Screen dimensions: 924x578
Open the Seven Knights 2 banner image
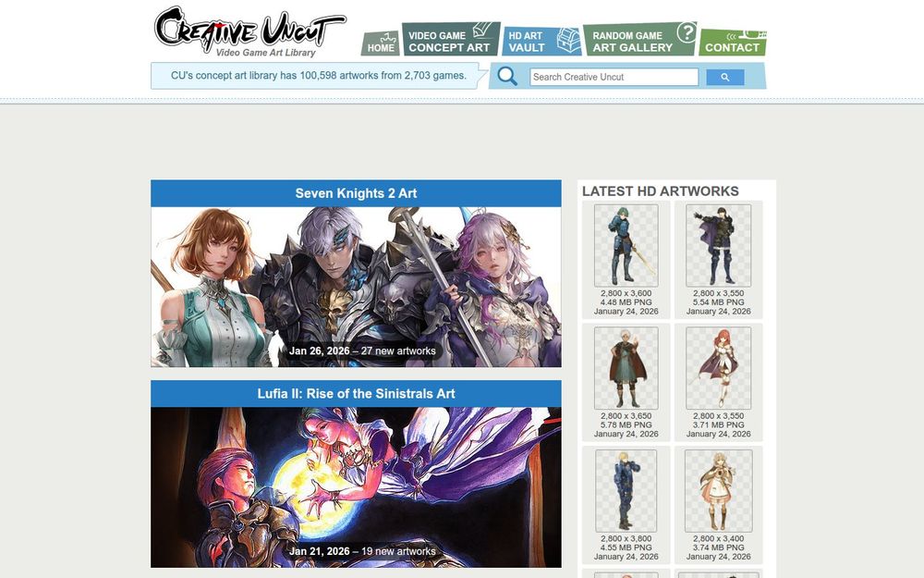356,287
